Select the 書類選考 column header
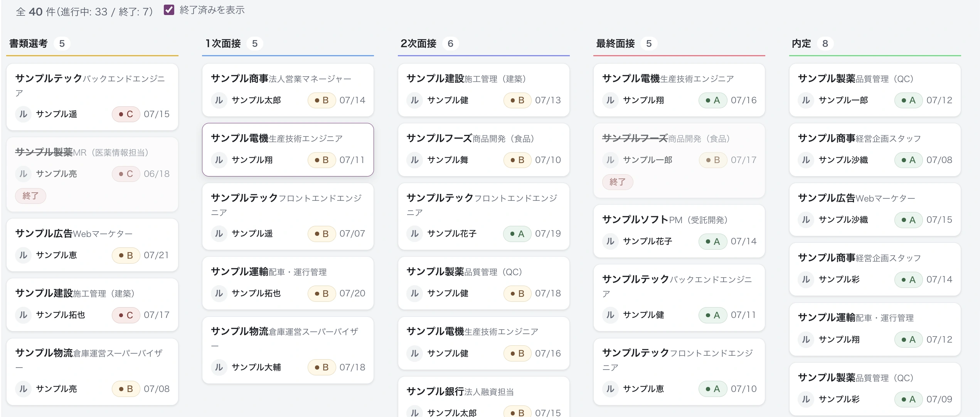 point(29,44)
